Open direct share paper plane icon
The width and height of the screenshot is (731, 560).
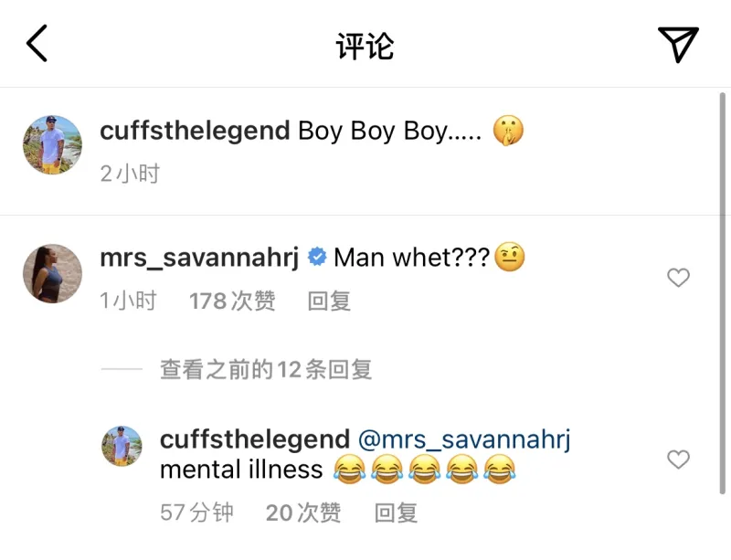click(x=678, y=44)
